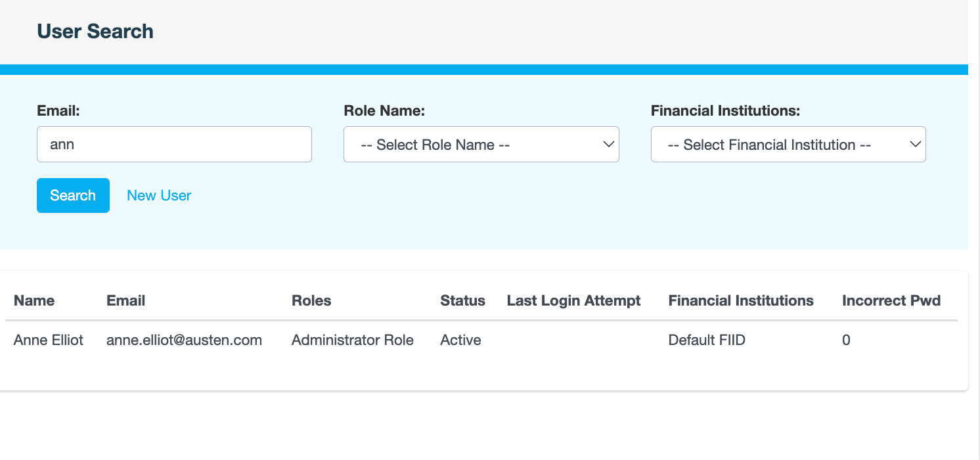Click the Roles column header
This screenshot has width=980, height=460.
(x=311, y=301)
